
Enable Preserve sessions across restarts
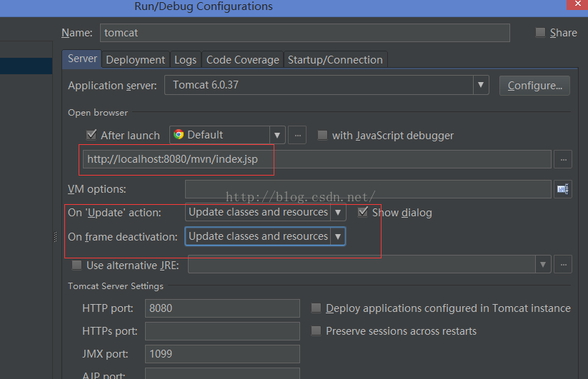(316, 331)
